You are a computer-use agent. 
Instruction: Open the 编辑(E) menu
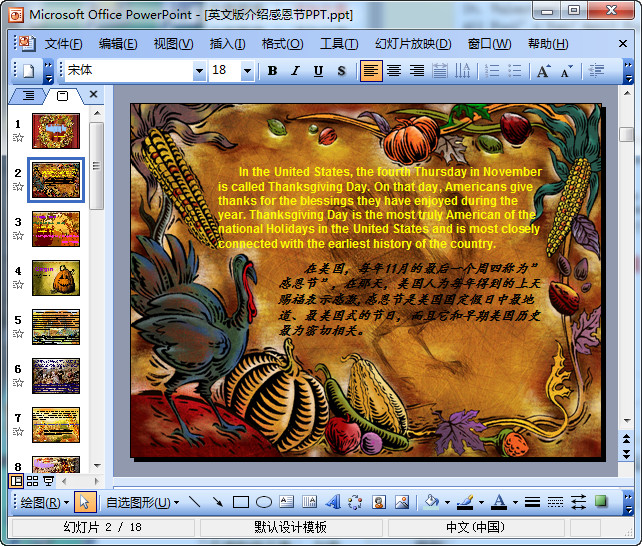[118, 44]
